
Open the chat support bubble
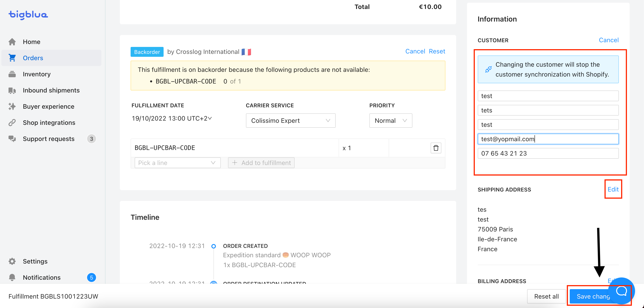click(x=621, y=291)
